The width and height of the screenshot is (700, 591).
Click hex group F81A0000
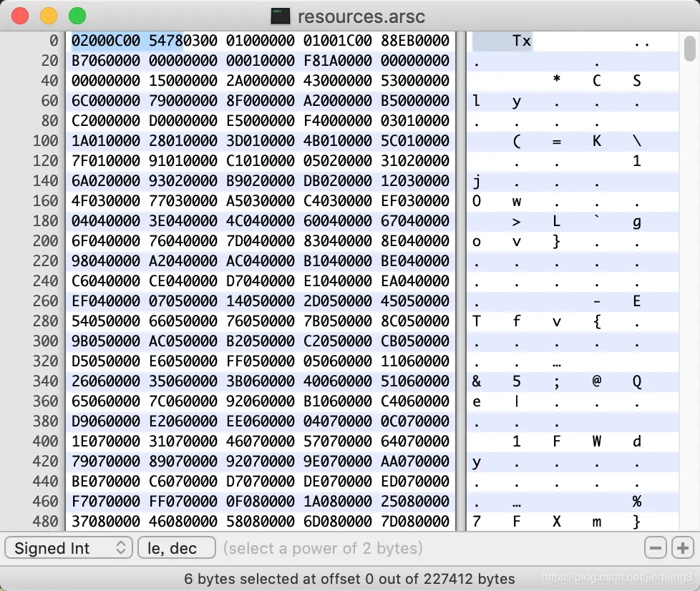(338, 61)
